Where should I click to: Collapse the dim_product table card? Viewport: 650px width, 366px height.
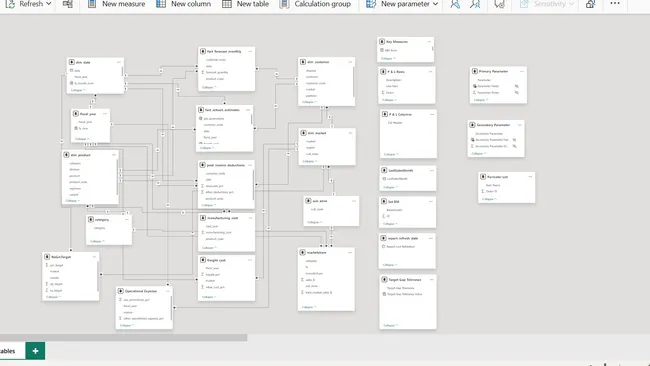(73, 201)
